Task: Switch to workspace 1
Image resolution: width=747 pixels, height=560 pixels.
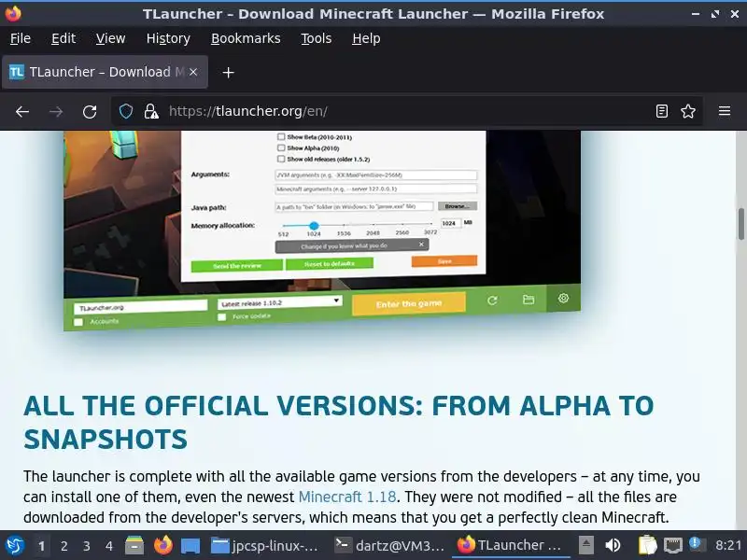Action: point(41,546)
